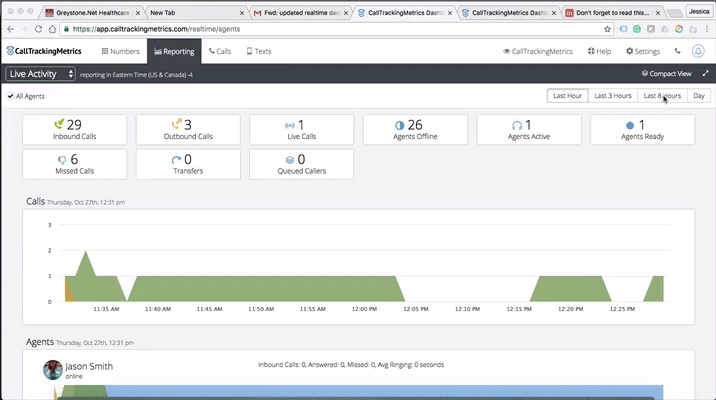Click the Day range button

pos(699,96)
